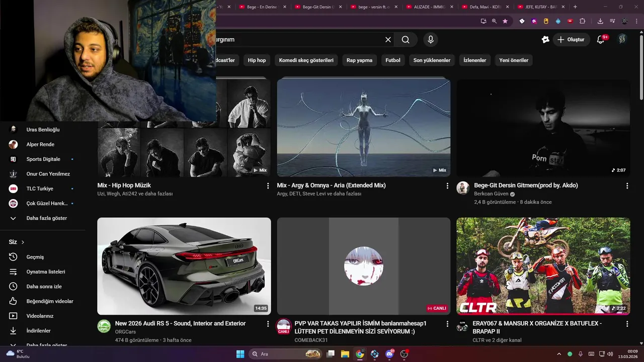The height and width of the screenshot is (362, 644).
Task: Open Alper Rende subscription channel
Action: [x=43, y=144]
